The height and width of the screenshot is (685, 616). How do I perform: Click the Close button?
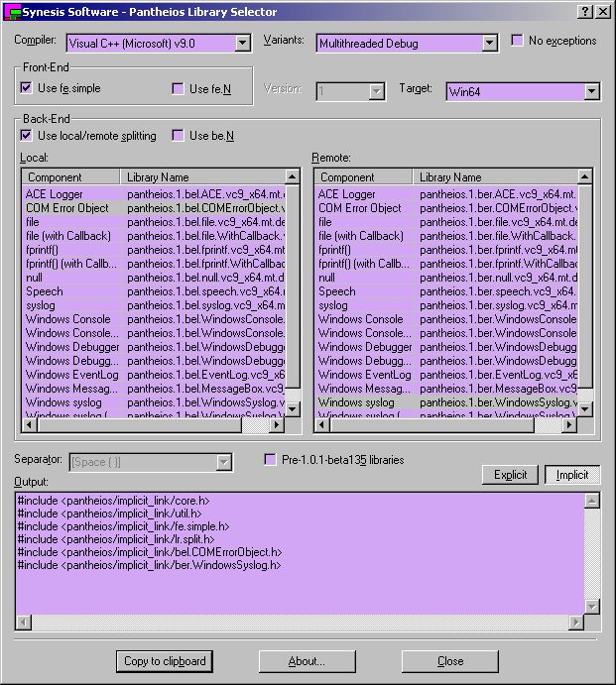(x=450, y=661)
